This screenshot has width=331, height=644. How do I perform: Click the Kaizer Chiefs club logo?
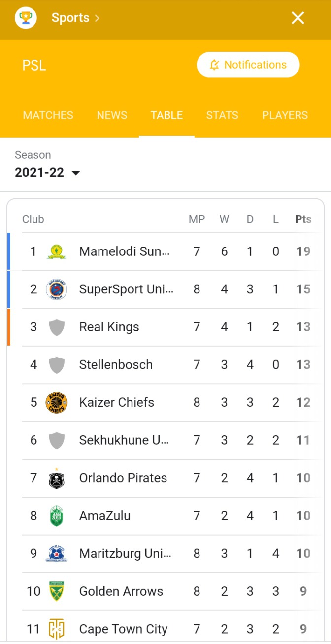[57, 402]
